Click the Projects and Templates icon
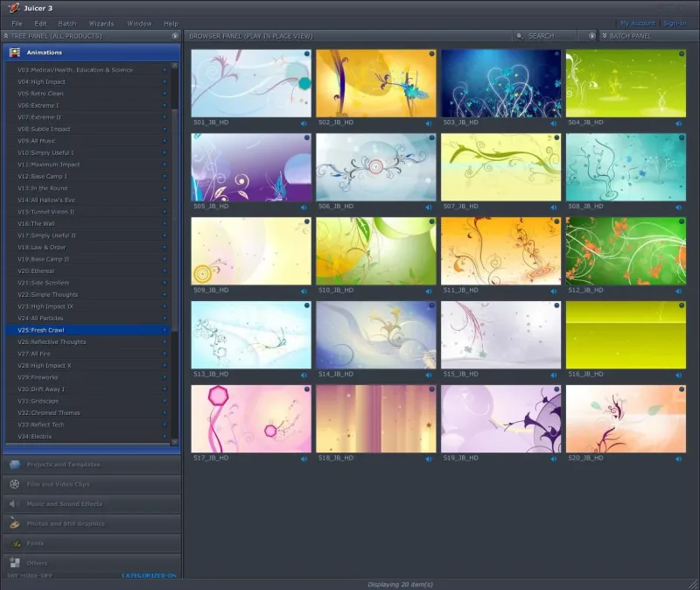 click(15, 465)
